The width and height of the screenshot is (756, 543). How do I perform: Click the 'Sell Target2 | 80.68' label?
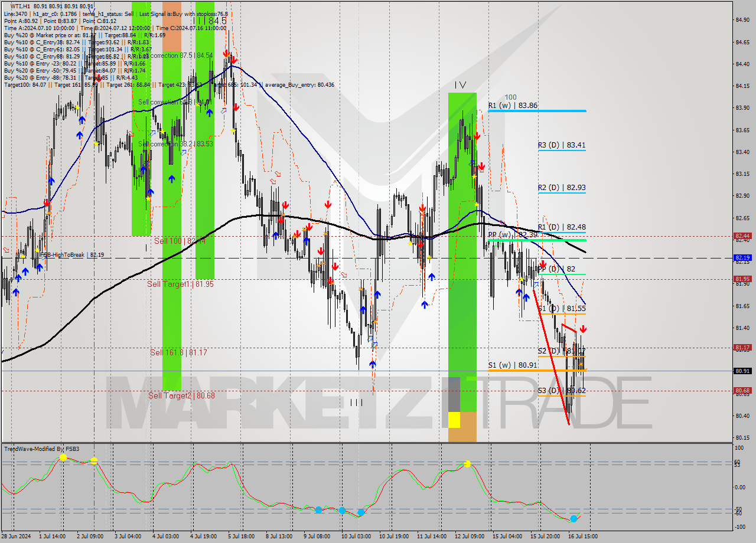[x=181, y=395]
